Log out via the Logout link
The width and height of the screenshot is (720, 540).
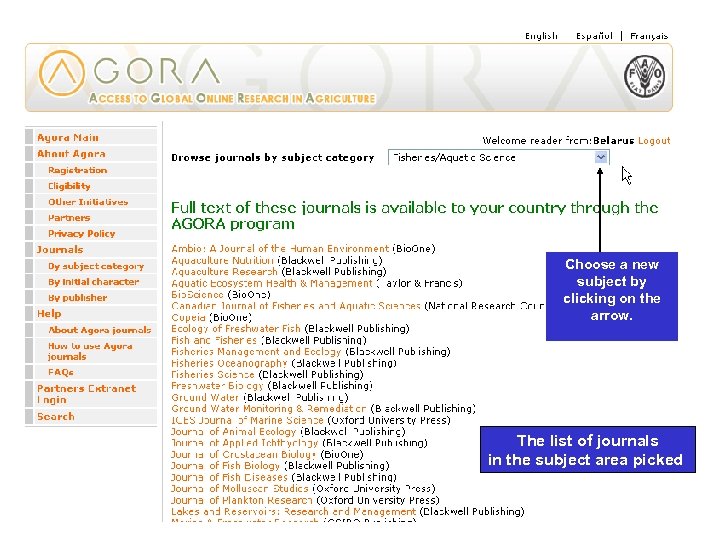[x=654, y=141]
